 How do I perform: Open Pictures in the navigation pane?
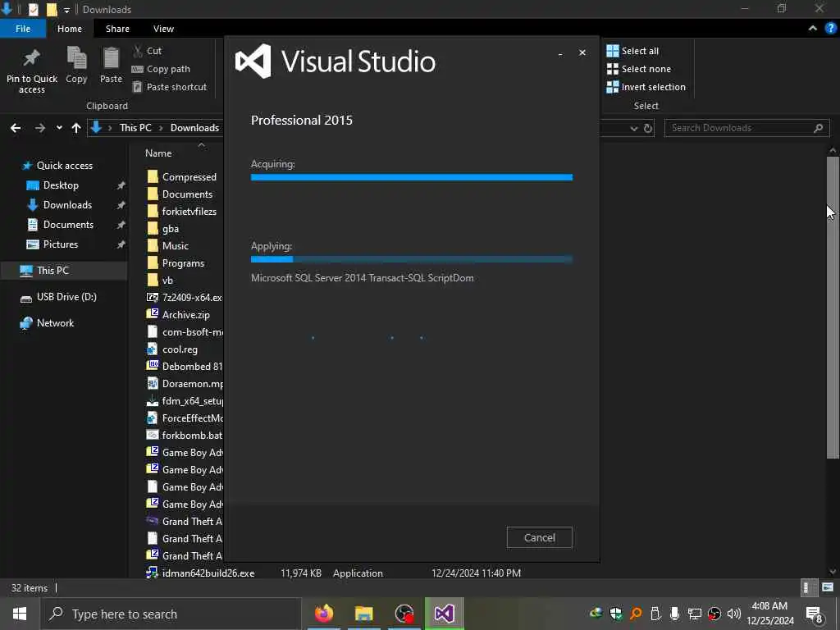pos(61,244)
